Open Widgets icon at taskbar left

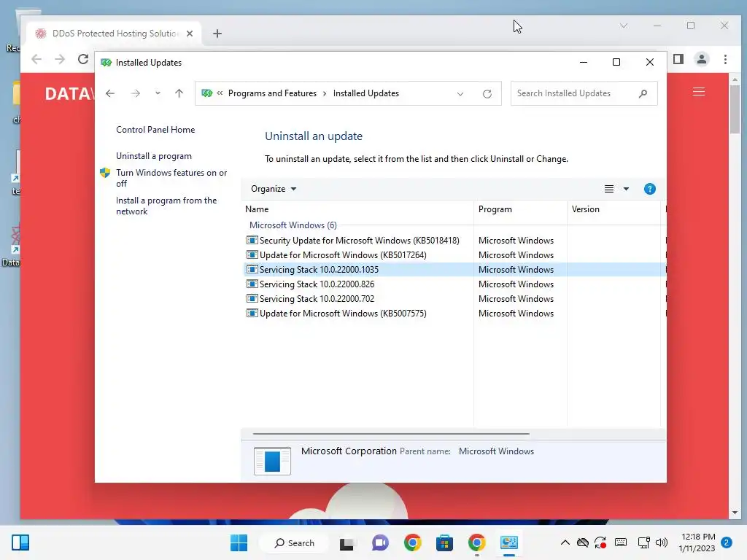coord(20,542)
